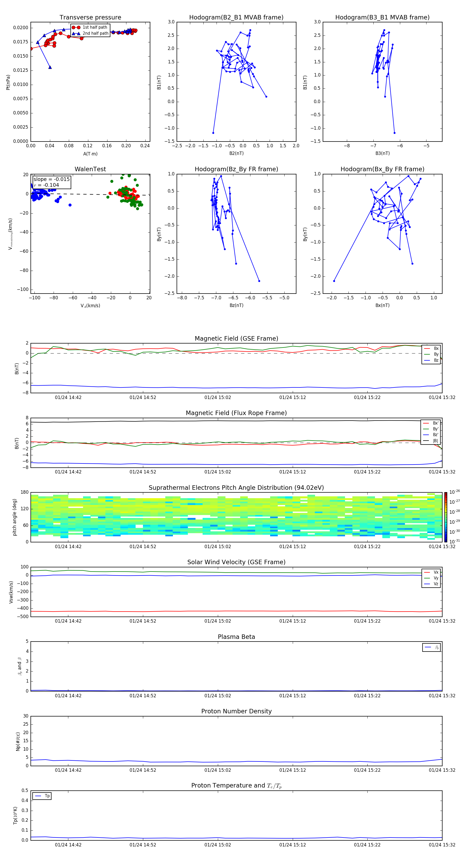Click the Bx' legend entry in Flux Rope panel
Image resolution: width=473 pixels, height=868 pixels.
coord(431,423)
